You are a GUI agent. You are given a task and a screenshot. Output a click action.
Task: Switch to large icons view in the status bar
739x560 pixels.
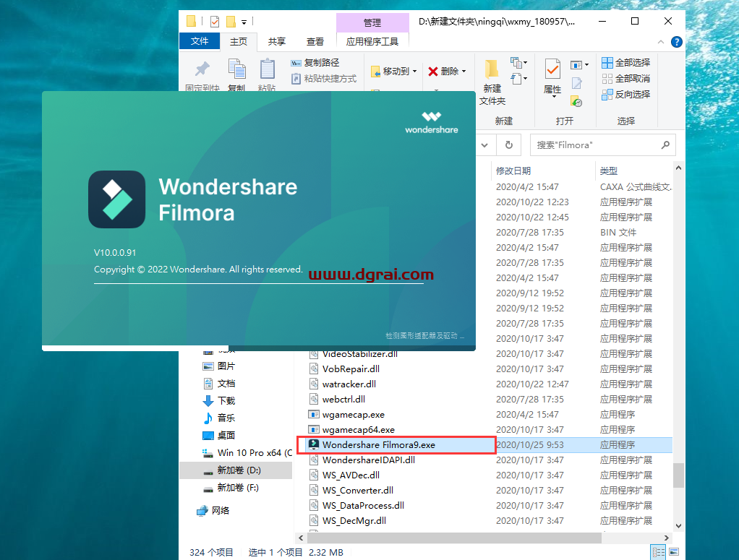[x=674, y=552]
